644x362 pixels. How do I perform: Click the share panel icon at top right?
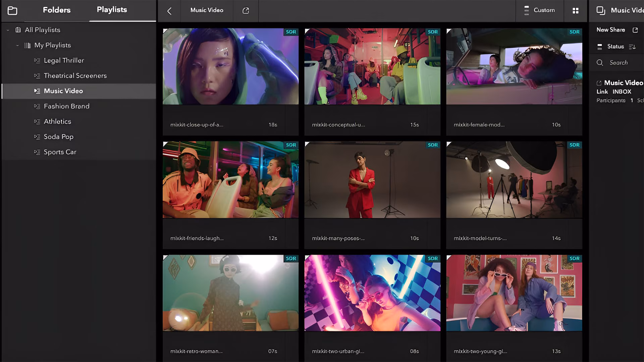[x=601, y=10]
